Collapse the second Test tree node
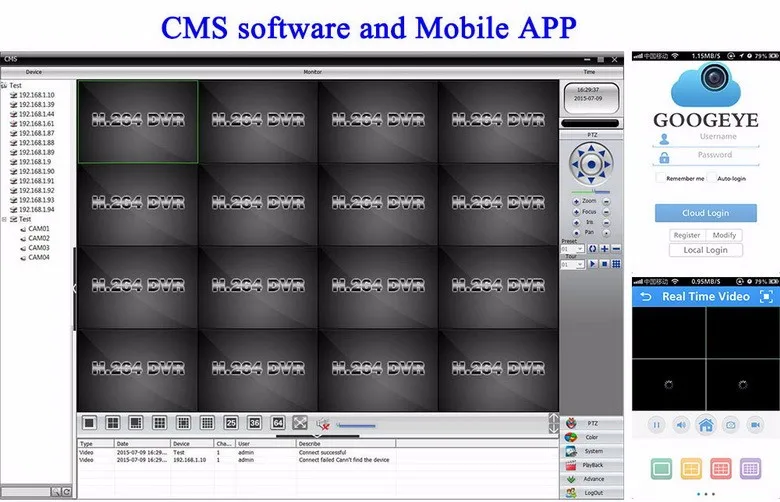This screenshot has height=502, width=780. pos(4,219)
